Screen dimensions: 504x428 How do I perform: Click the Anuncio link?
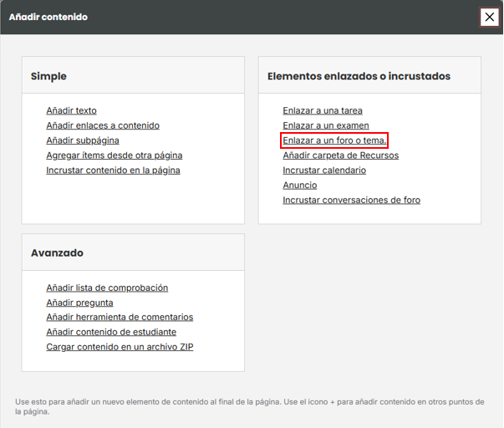click(300, 186)
